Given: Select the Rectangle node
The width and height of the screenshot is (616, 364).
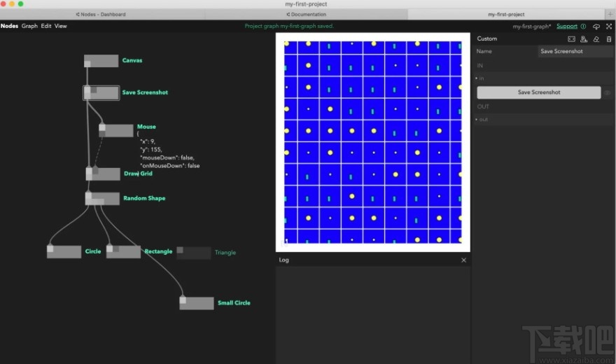Looking at the screenshot, I should [123, 251].
